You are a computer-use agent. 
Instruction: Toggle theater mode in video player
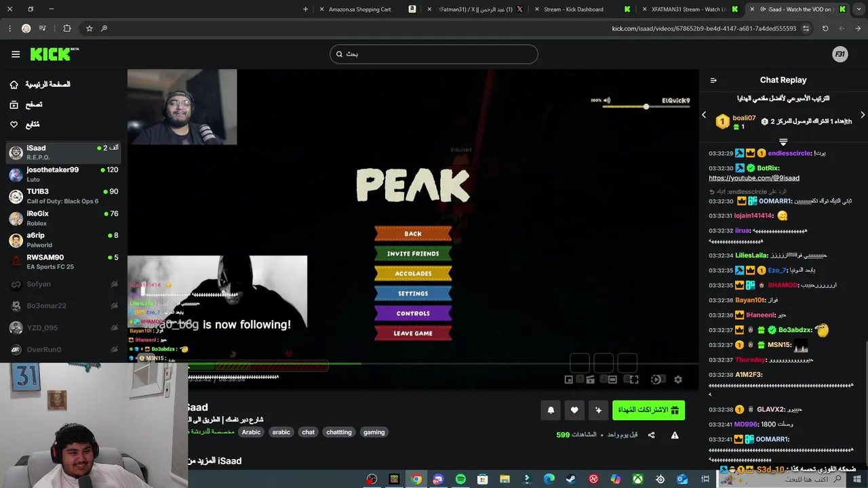612,380
